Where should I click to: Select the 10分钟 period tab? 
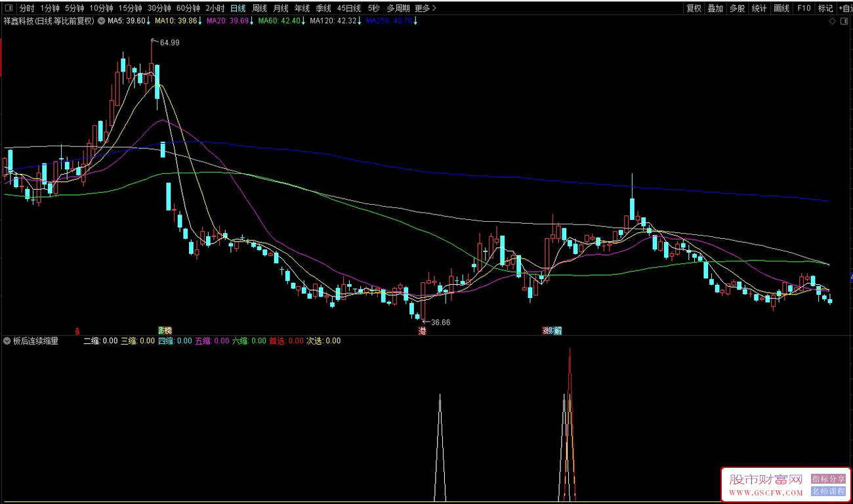(101, 9)
